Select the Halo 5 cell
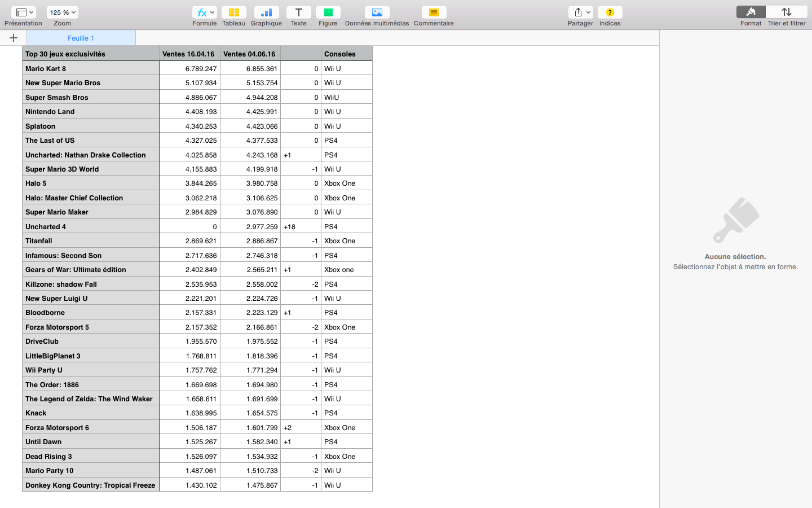The width and height of the screenshot is (812, 508). [91, 183]
